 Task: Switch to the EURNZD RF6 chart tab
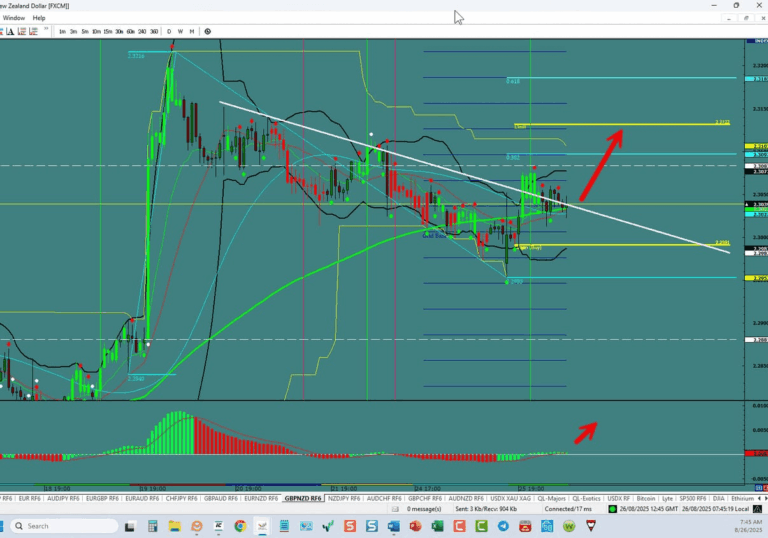pyautogui.click(x=261, y=498)
